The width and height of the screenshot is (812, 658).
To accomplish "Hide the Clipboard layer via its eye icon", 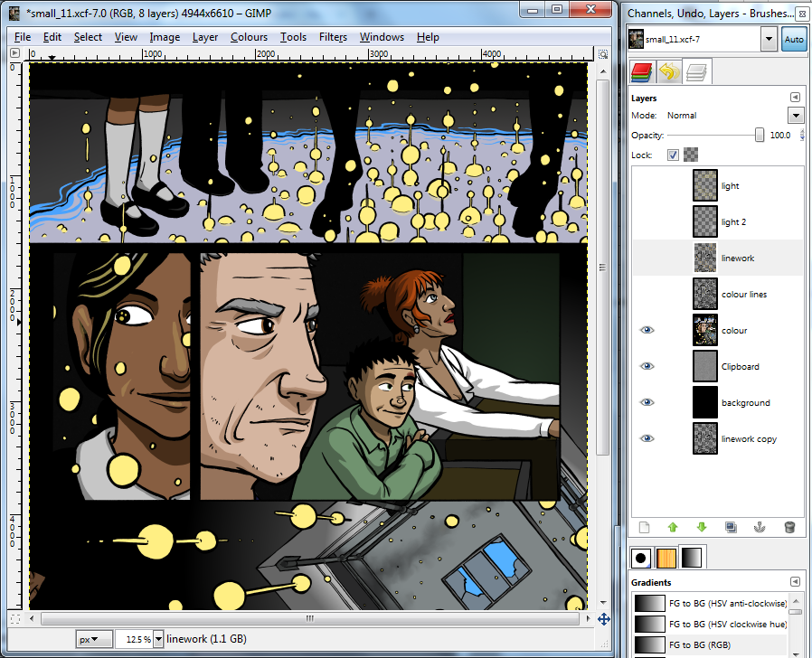I will coord(647,366).
